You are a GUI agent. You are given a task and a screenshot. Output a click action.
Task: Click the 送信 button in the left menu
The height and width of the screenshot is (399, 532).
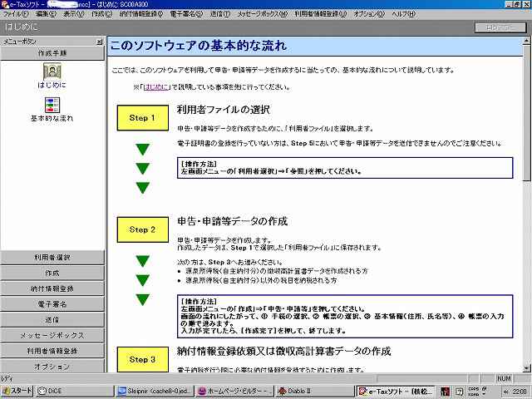click(x=52, y=320)
